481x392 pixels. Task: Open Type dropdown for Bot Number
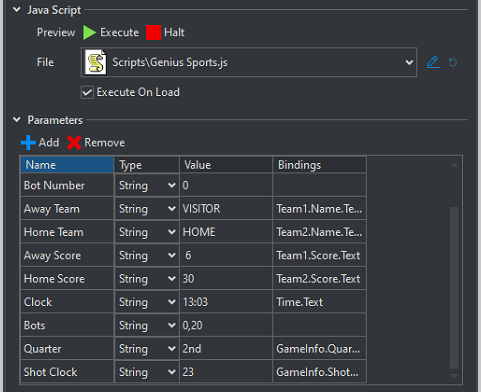[172, 185]
